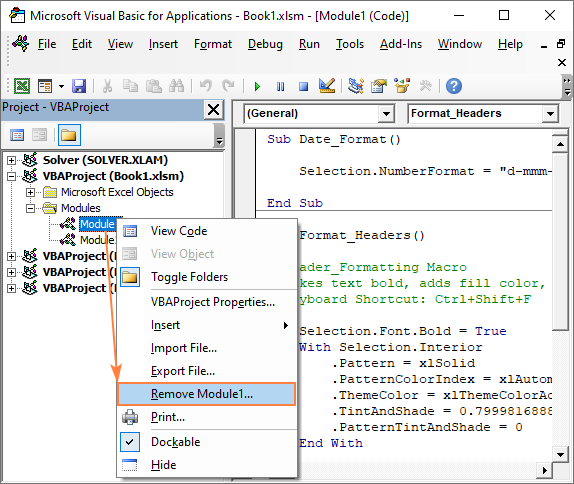Image resolution: width=574 pixels, height=484 pixels.
Task: Open Help with the blue question mark icon
Action: pos(454,86)
